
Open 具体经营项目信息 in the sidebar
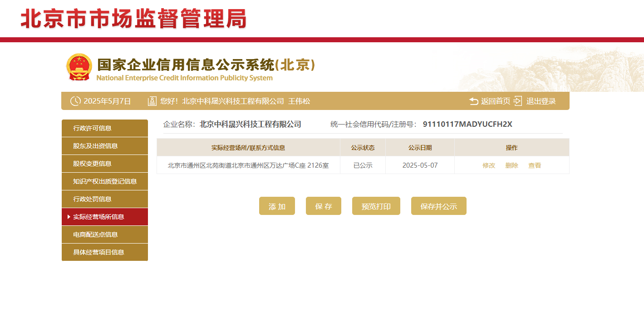point(105,252)
